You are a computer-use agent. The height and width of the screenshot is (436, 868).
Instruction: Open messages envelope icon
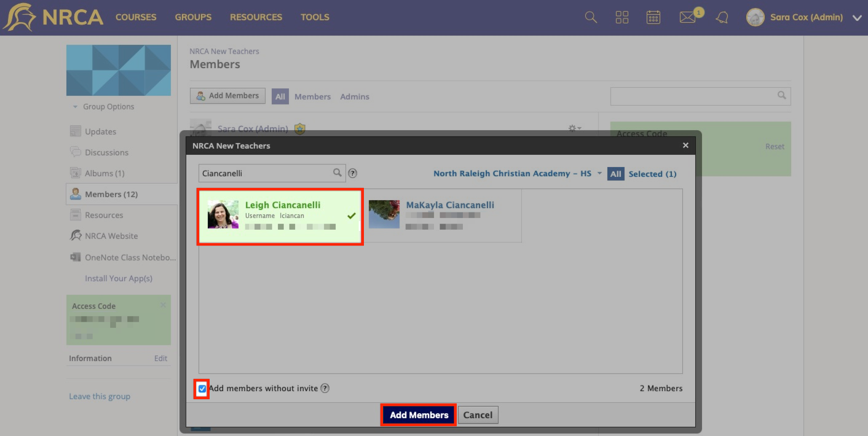688,17
